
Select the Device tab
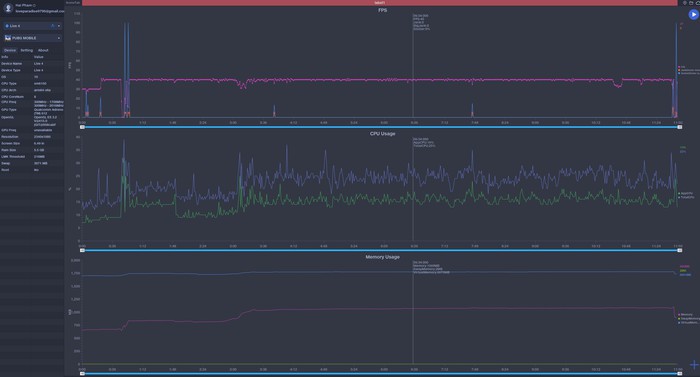[x=10, y=50]
